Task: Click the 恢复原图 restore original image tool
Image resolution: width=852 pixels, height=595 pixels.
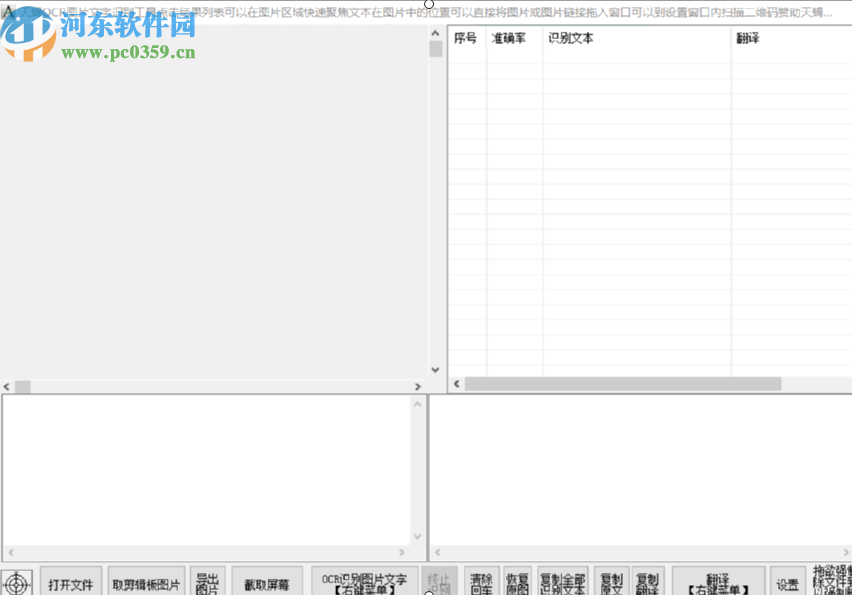Action: coord(517,580)
